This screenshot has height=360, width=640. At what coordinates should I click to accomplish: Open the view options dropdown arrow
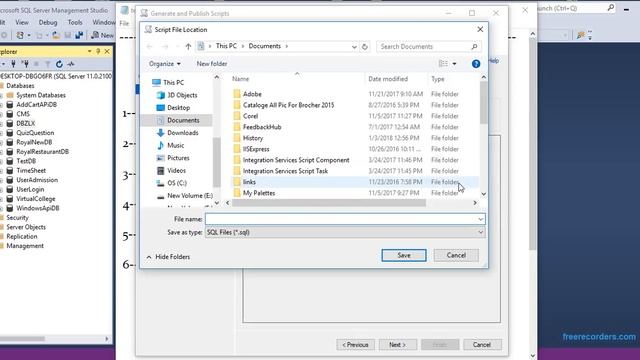(454, 64)
